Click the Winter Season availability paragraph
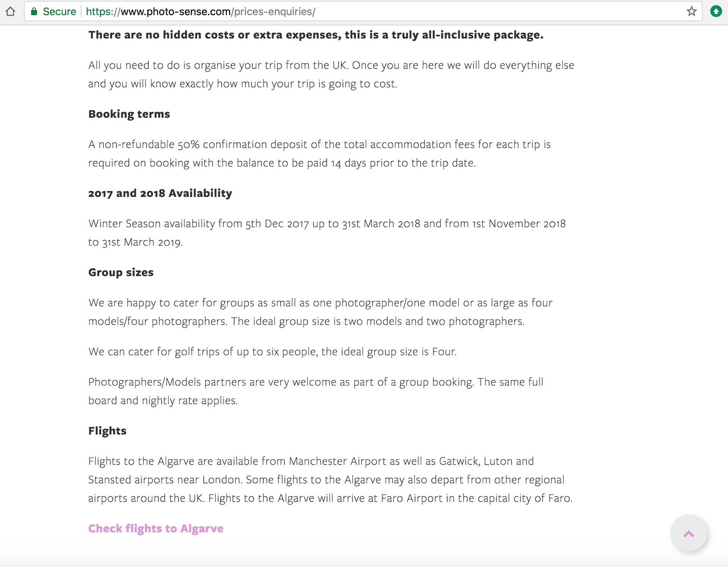 pyautogui.click(x=327, y=232)
